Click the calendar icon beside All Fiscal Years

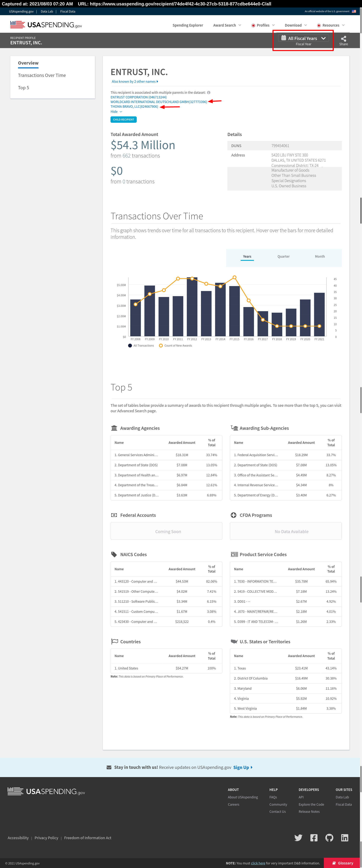pyautogui.click(x=284, y=38)
